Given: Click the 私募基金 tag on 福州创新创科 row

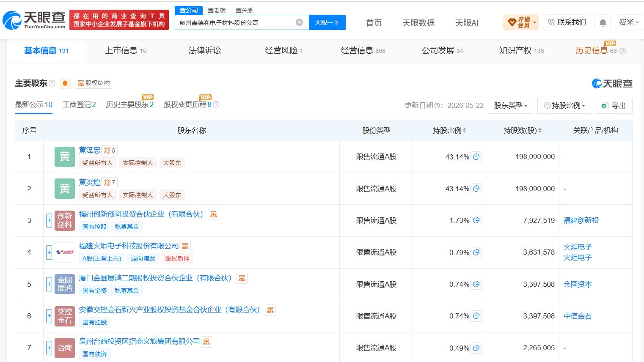Looking at the screenshot, I should tap(127, 227).
